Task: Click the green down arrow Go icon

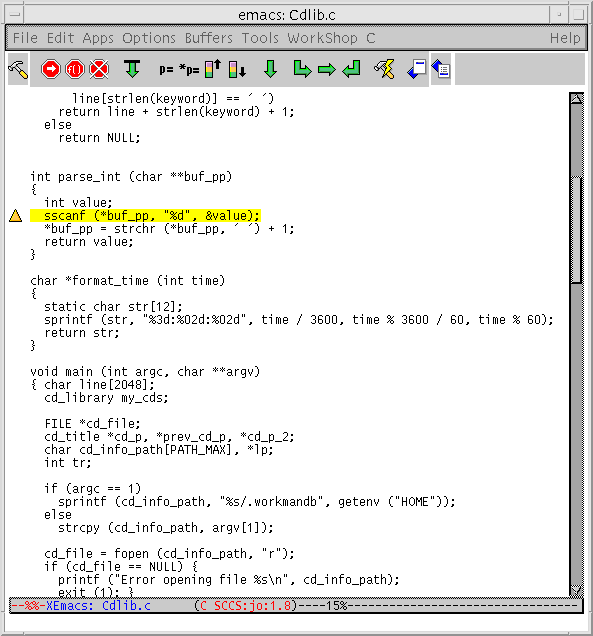Action: pos(270,69)
